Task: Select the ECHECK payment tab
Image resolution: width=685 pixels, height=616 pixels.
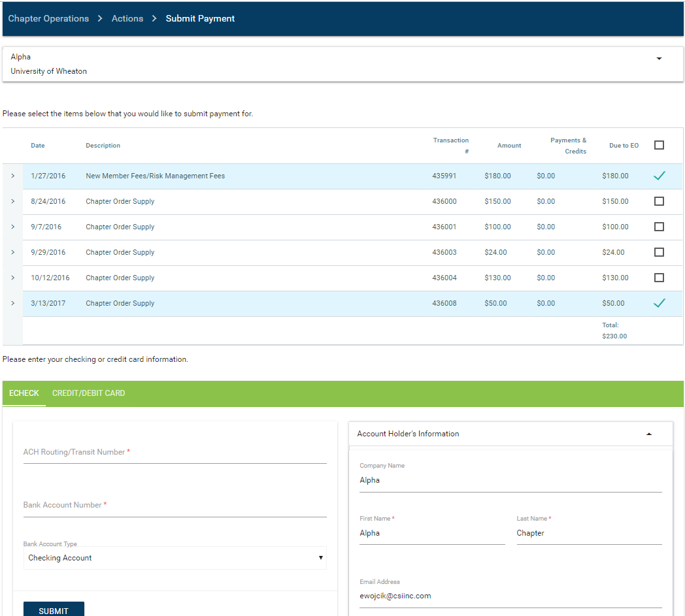Action: click(24, 393)
